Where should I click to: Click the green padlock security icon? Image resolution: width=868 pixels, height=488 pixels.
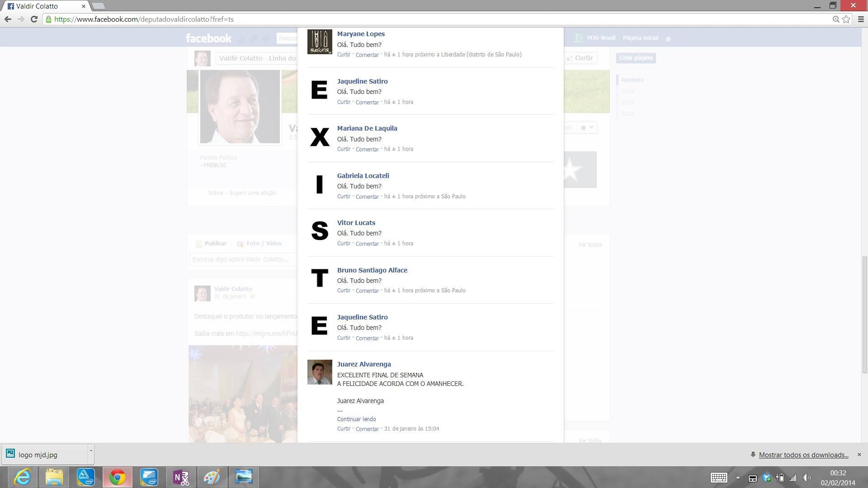coord(48,19)
